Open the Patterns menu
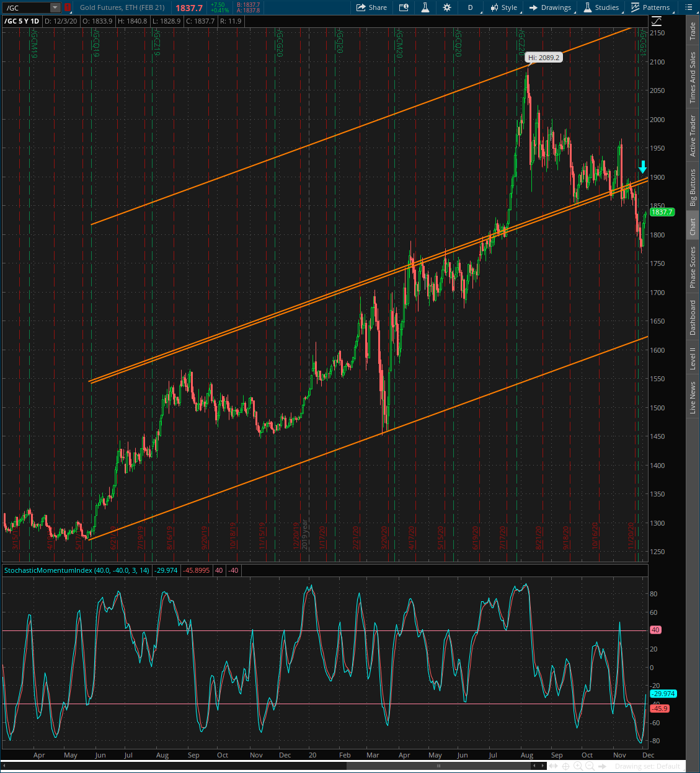This screenshot has height=773, width=700. click(650, 7)
